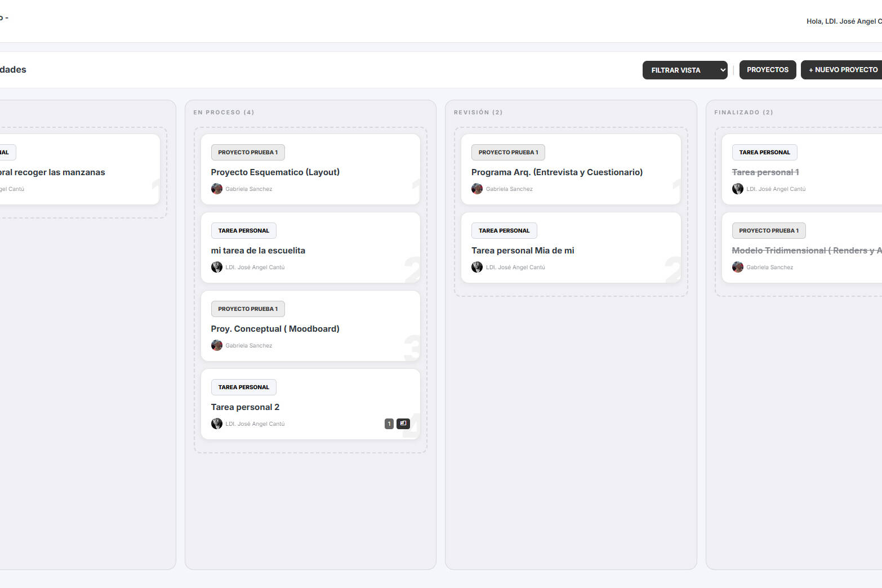Click Gabriela's avatar on Modelo Tridimensional card

click(737, 267)
